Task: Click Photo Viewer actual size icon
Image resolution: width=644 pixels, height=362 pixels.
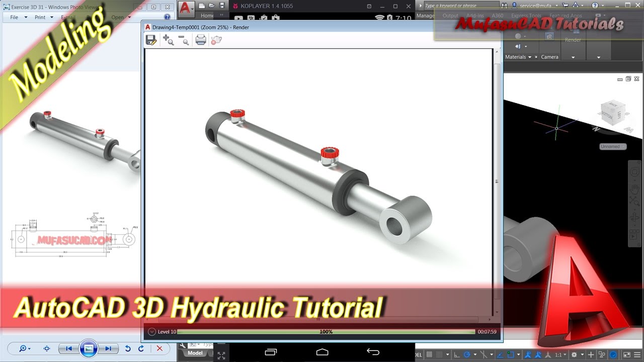Action: pyautogui.click(x=47, y=348)
